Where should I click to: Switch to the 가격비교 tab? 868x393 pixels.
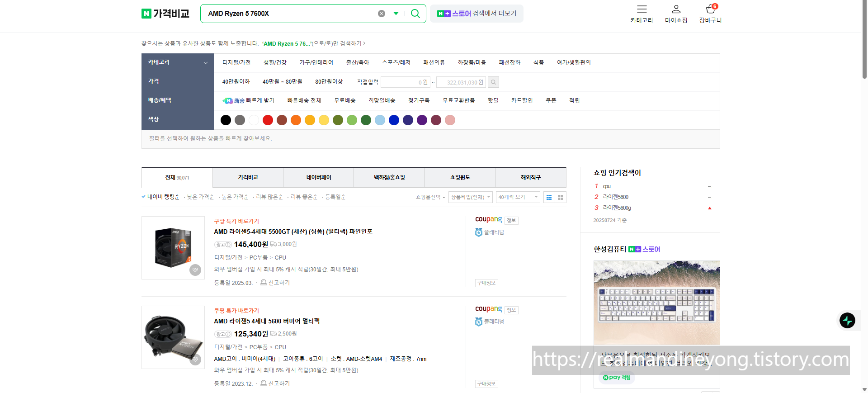click(x=248, y=177)
